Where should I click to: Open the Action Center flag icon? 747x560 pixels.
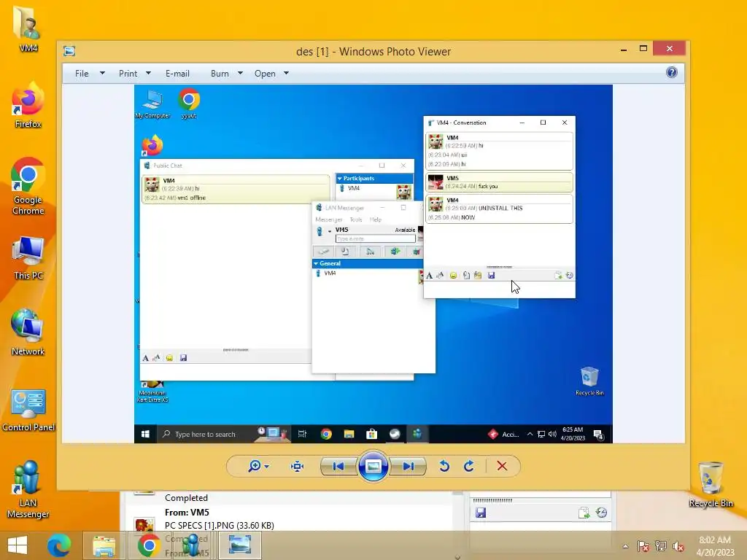(643, 546)
